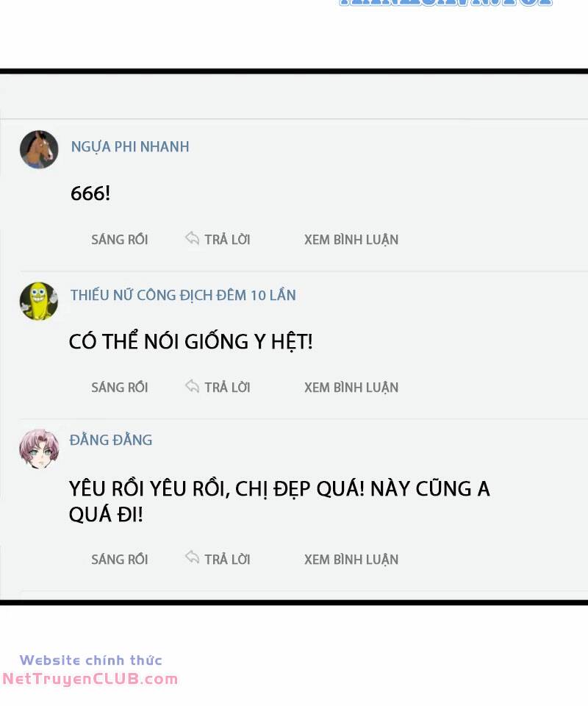Viewport: 588px width, 706px height.
Task: Click the pink-haired avatar of Đẳng Đẳng
Action: pos(39,449)
